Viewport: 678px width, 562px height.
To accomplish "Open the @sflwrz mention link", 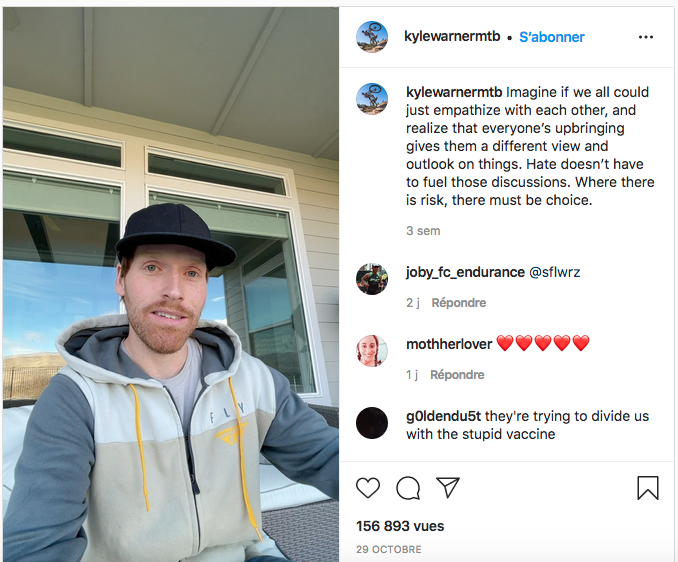I will tap(555, 272).
